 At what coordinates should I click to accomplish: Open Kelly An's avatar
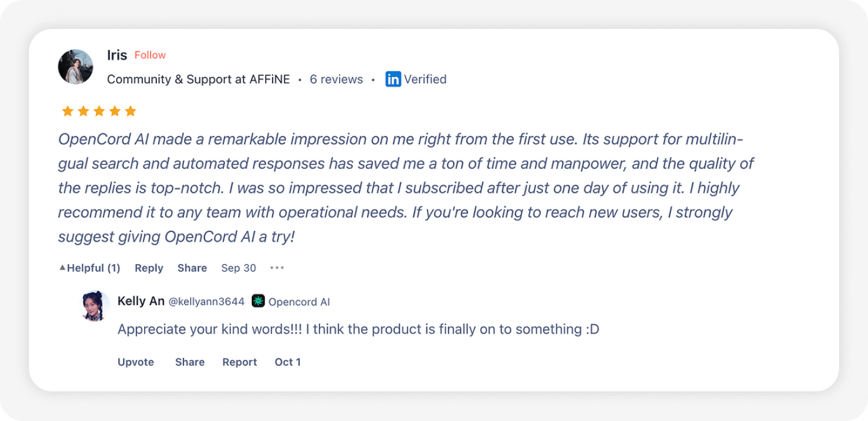click(x=95, y=306)
